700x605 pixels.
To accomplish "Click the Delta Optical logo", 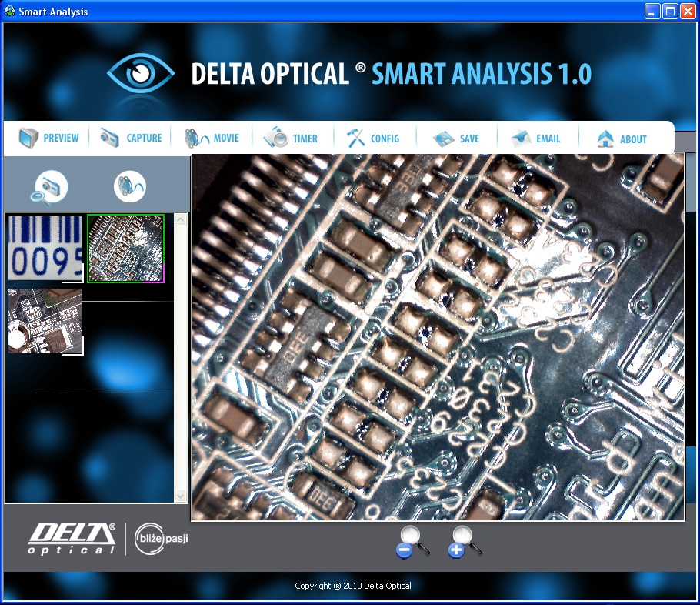I will pos(72,538).
